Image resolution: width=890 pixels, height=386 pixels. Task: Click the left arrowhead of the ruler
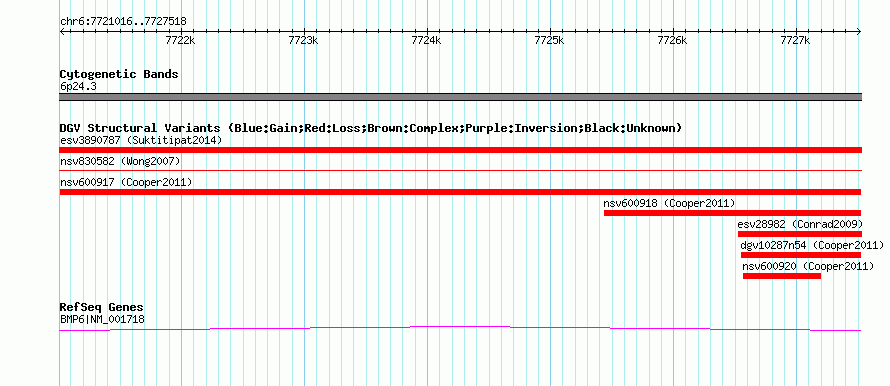click(x=62, y=31)
